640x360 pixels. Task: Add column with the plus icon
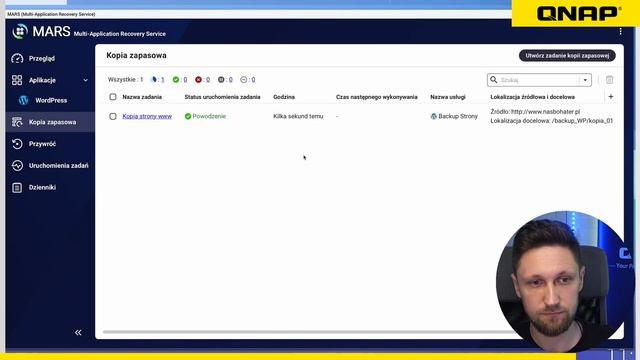click(x=611, y=97)
